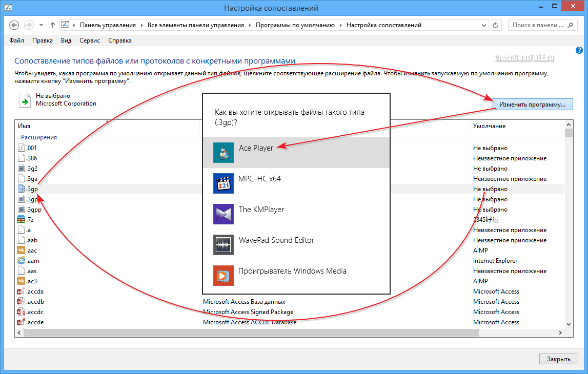Click the Поиск в панели search field
Image resolution: width=588 pixels, height=374 pixels.
(538, 25)
